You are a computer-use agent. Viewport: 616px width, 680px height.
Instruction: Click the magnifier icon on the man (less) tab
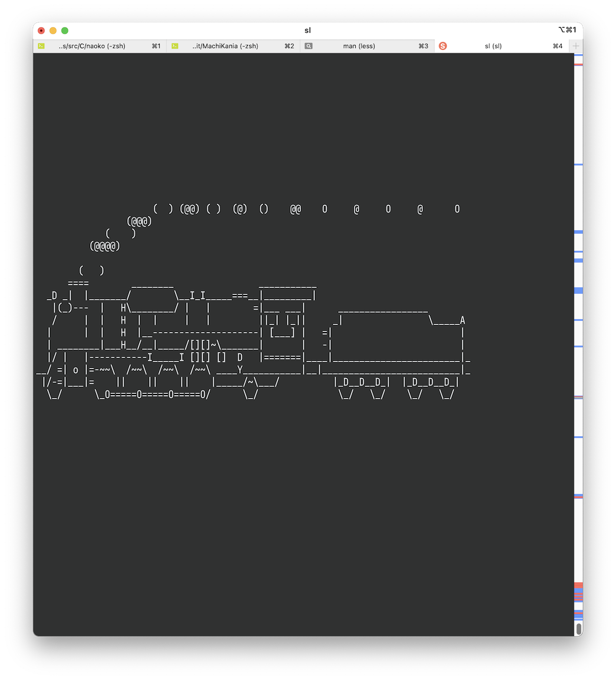click(309, 45)
